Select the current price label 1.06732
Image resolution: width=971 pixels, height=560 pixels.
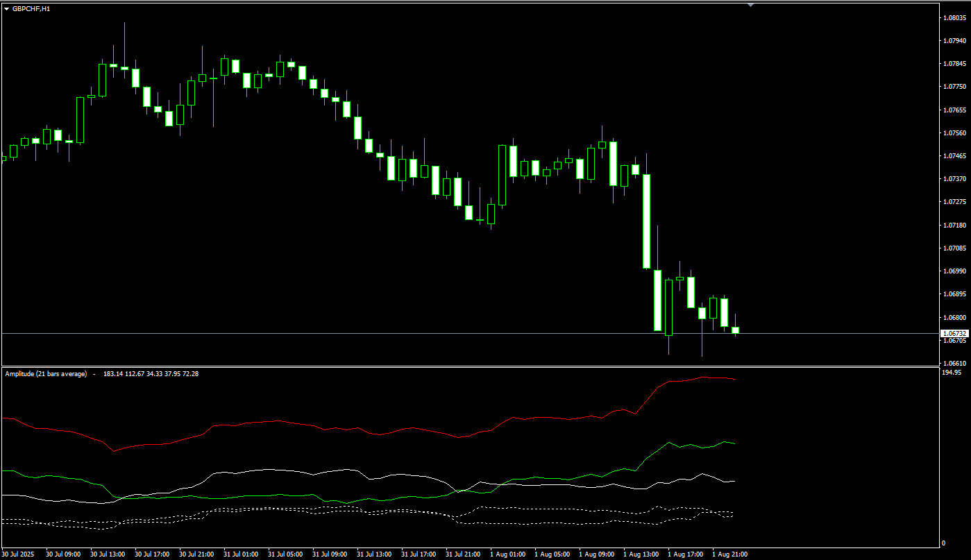click(x=954, y=334)
